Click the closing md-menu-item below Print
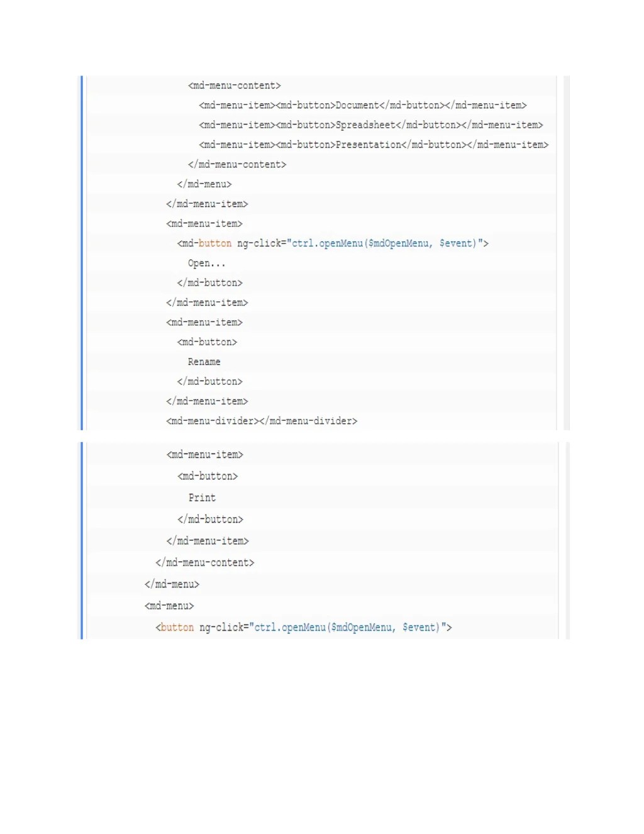 click(x=208, y=540)
